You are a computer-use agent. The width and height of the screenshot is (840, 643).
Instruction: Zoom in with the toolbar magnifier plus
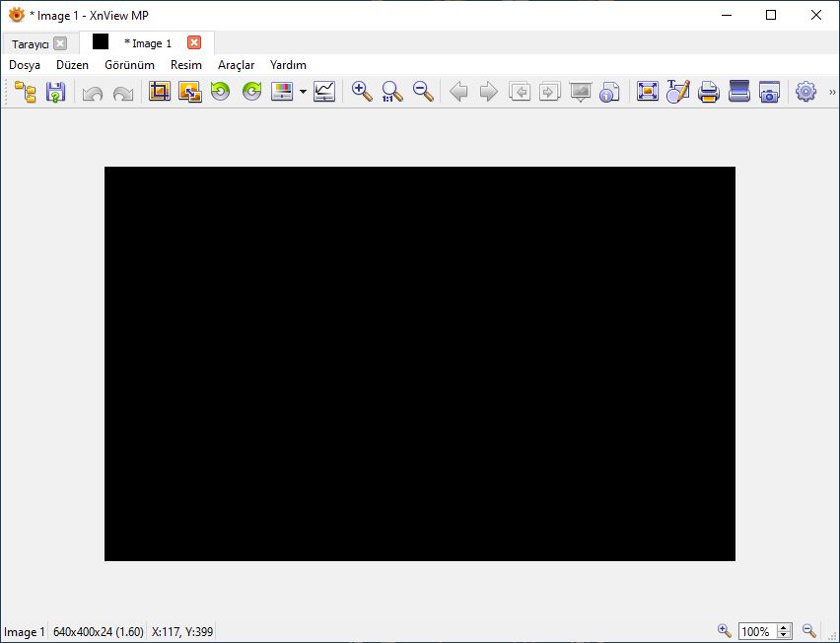[x=362, y=92]
